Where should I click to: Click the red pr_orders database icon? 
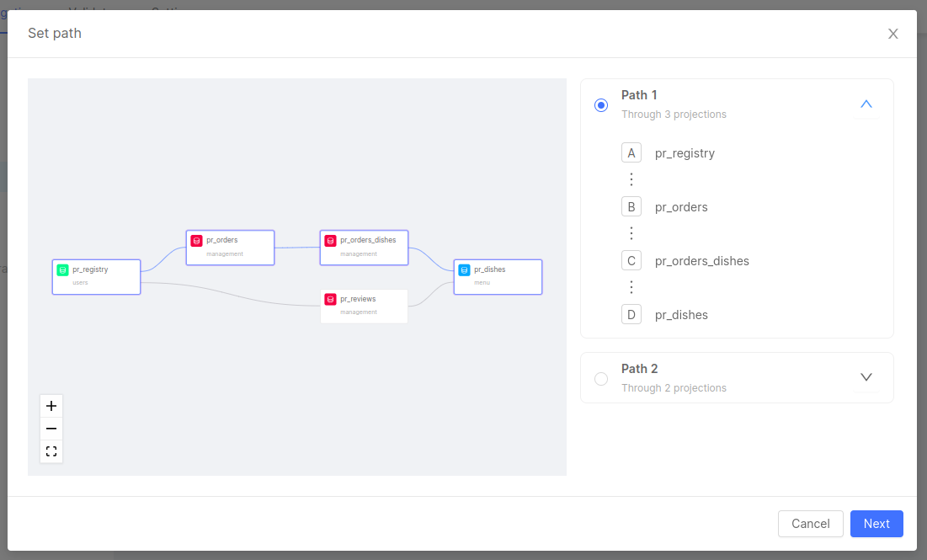pyautogui.click(x=196, y=241)
